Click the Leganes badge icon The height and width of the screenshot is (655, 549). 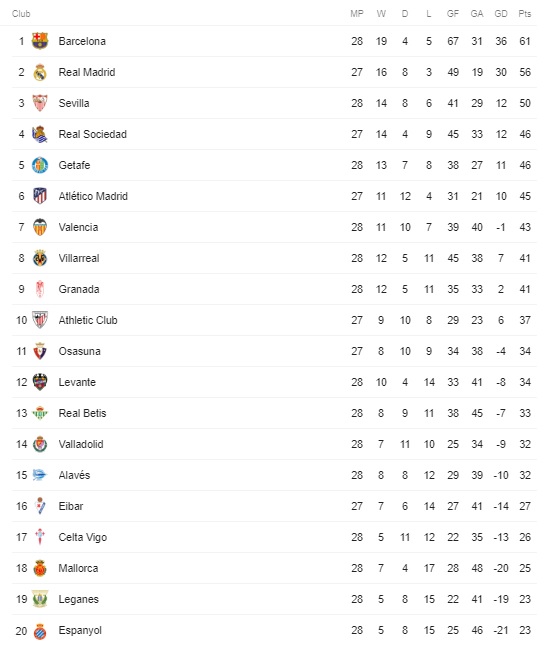40,599
